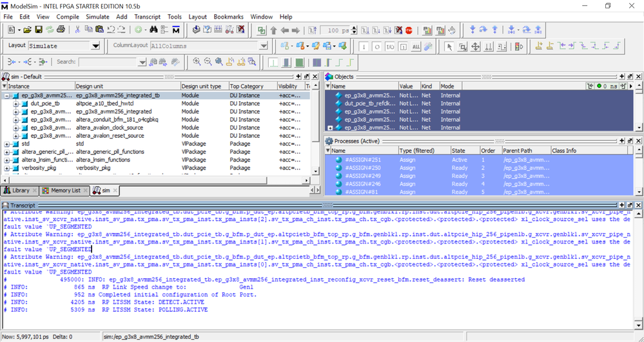Click the Cut scissors icon
This screenshot has height=342, width=644.
point(78,30)
